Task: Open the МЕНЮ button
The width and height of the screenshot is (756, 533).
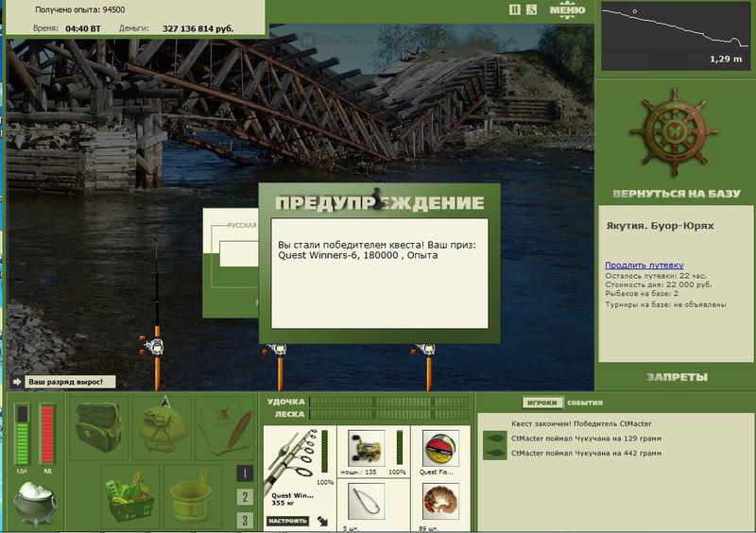Action: click(x=568, y=10)
